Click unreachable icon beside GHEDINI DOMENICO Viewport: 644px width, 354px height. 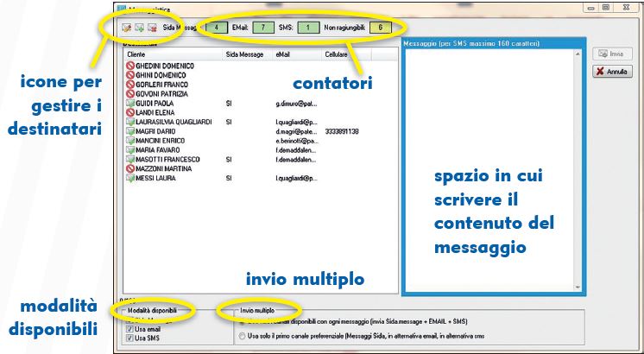130,66
